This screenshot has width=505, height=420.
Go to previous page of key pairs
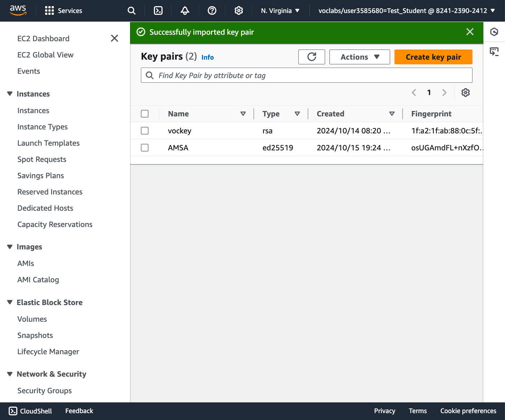click(x=414, y=93)
